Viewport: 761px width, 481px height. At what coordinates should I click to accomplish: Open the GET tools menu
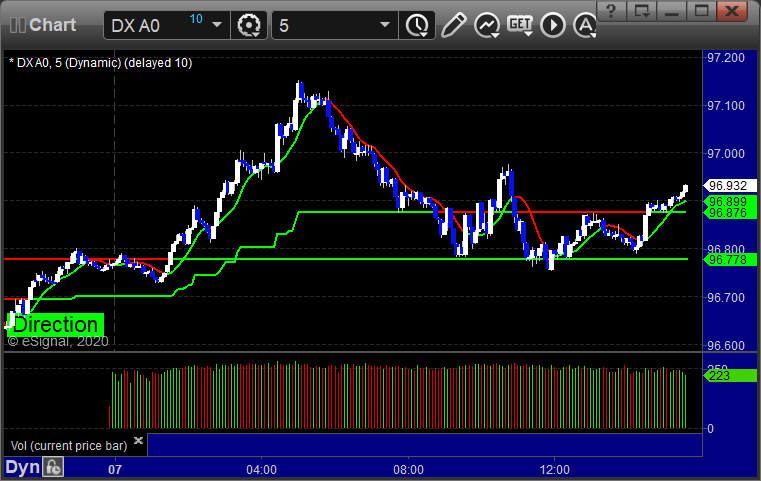520,25
